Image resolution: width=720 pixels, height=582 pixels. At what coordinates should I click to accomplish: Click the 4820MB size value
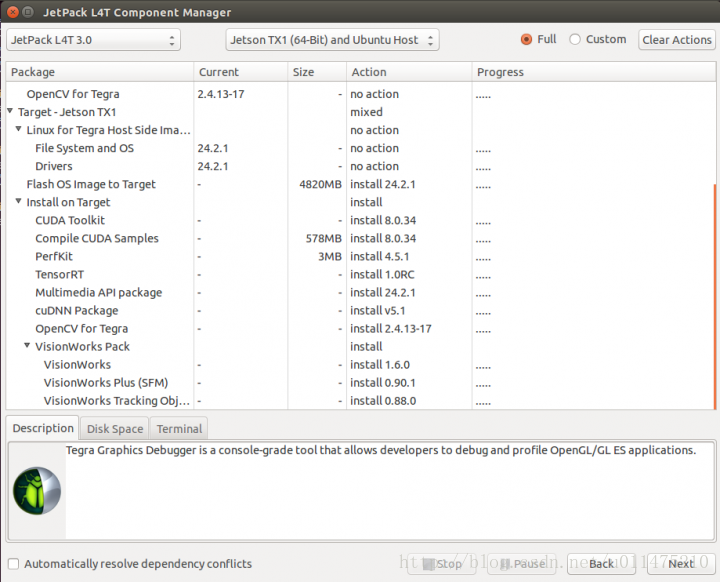coord(321,184)
